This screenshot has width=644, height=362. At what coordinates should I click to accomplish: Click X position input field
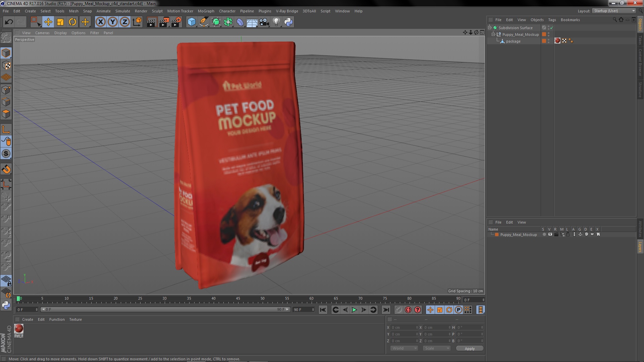[405, 327]
